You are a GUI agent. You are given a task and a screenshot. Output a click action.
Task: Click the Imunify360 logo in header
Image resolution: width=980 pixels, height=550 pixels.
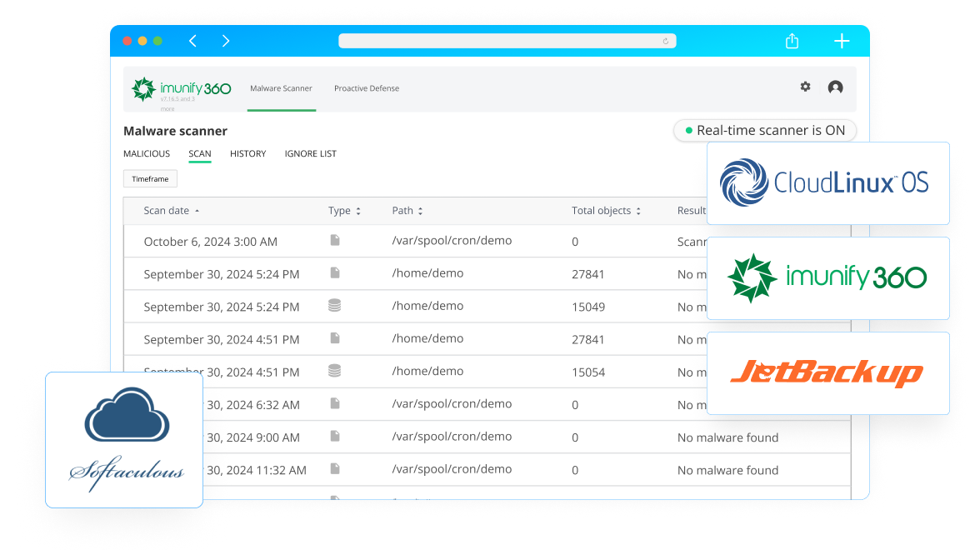tap(182, 89)
